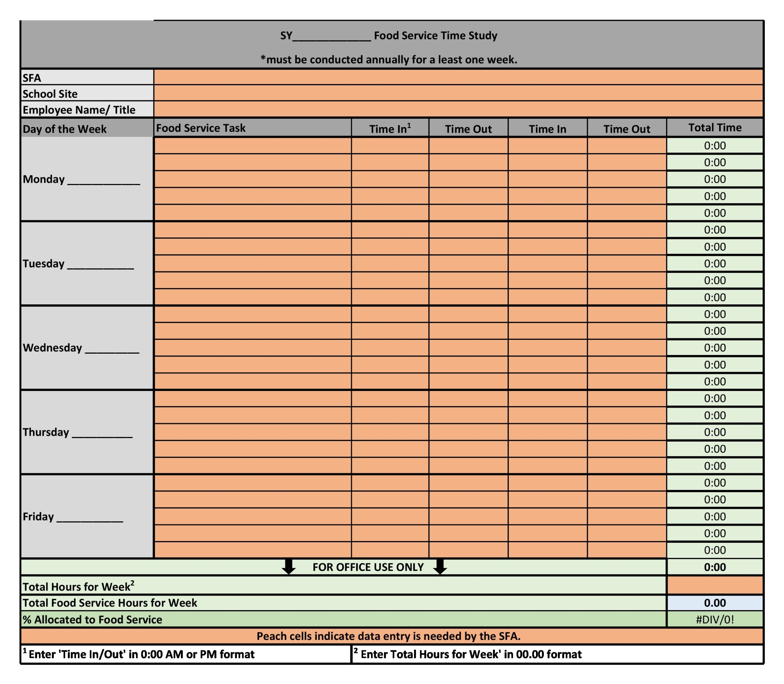The width and height of the screenshot is (784, 684).
Task: Click right down-arrow beside FOR OFFICE USE ONLY
Action: pyautogui.click(x=440, y=567)
